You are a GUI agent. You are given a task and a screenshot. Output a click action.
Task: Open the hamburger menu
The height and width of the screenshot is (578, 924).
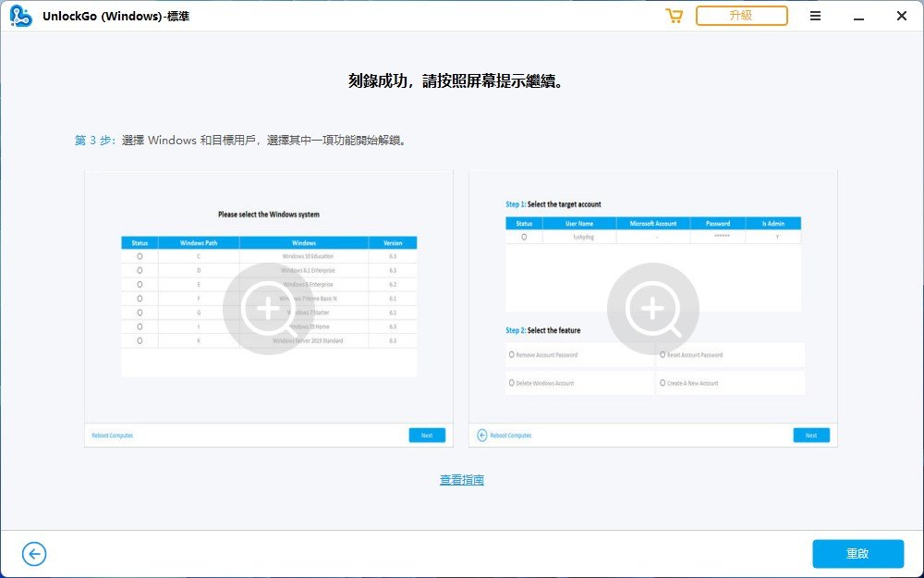pos(815,16)
